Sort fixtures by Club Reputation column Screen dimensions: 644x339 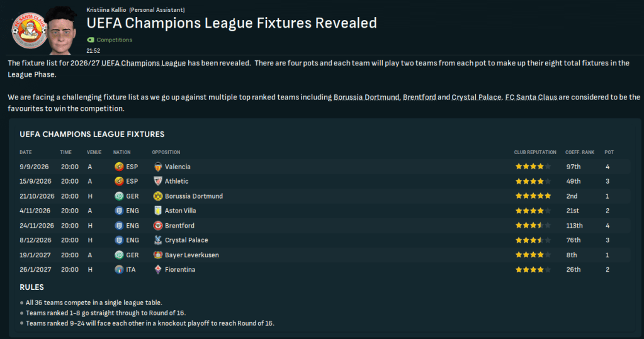tap(535, 152)
